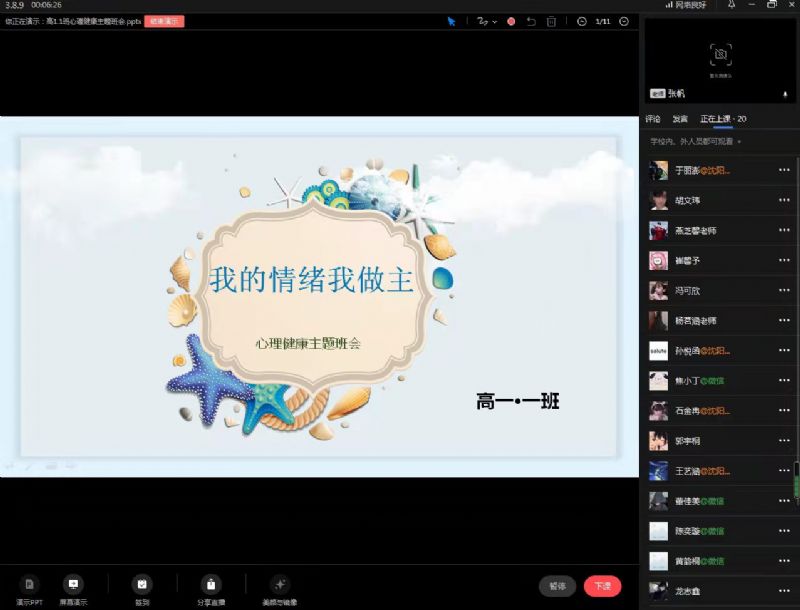Open the pen tool dropdown arrow
This screenshot has width=800, height=610.
coord(495,21)
